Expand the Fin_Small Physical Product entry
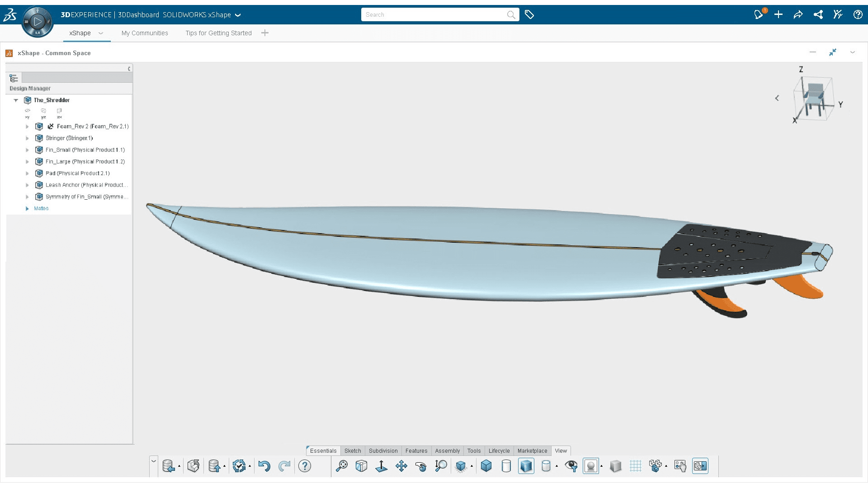The image size is (868, 488). (28, 150)
